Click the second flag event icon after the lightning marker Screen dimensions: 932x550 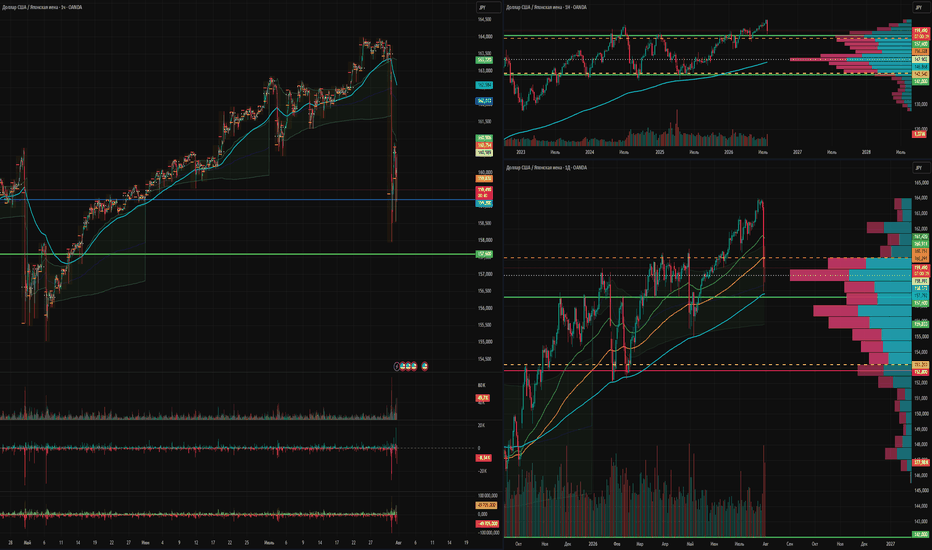[408, 366]
